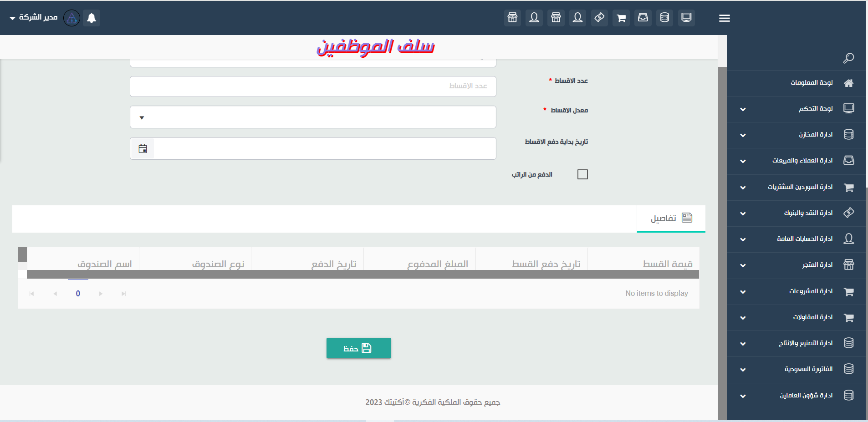Expand the ادارة المخازن chevron
The height and width of the screenshot is (422, 868).
pos(743,135)
